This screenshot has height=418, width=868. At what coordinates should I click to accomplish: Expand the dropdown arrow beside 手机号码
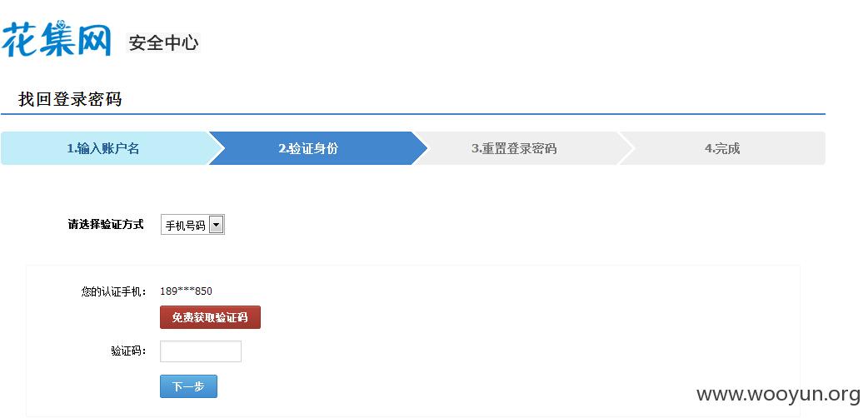click(x=217, y=226)
